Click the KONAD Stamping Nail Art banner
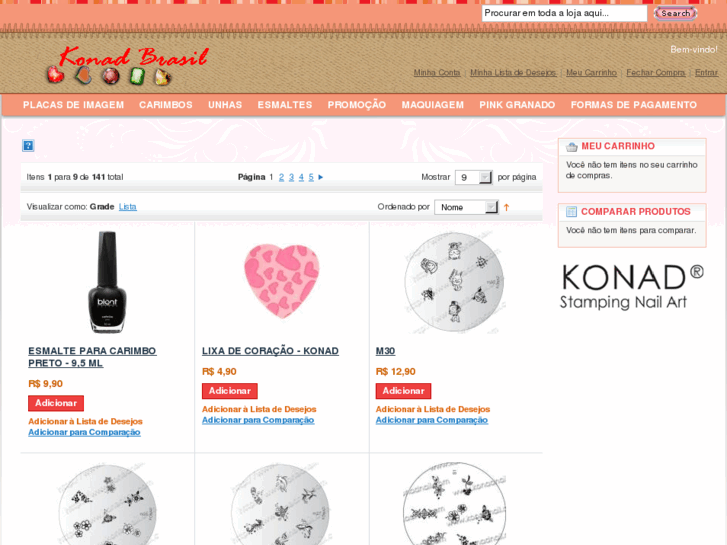The image size is (727, 545). click(x=631, y=286)
